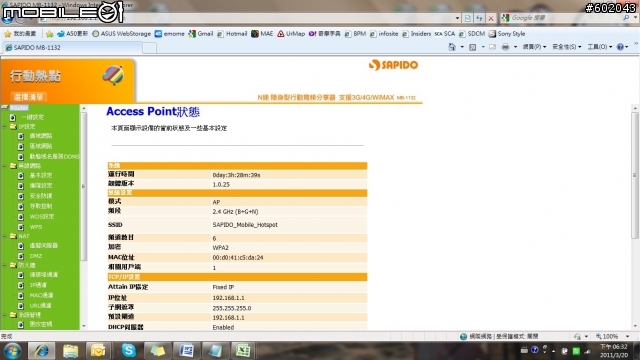Click the search magnifier icon
Image resolution: width=640 pixels, height=360 pixels.
626,18
